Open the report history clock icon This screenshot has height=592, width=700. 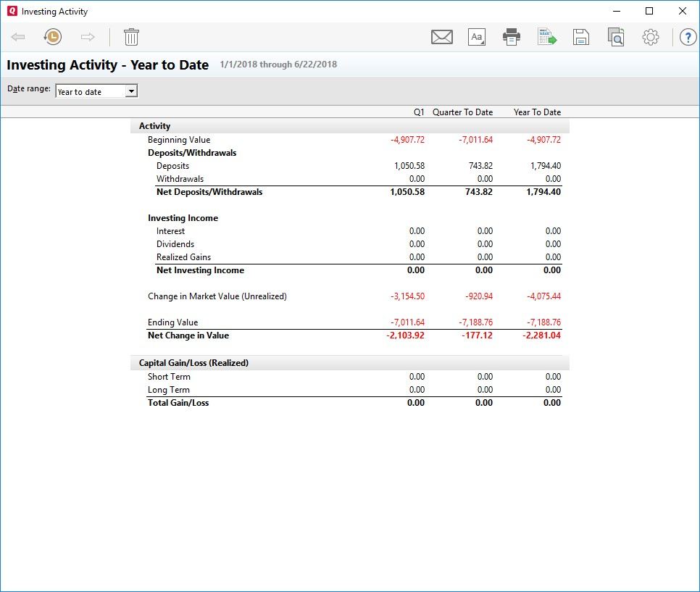[x=52, y=37]
